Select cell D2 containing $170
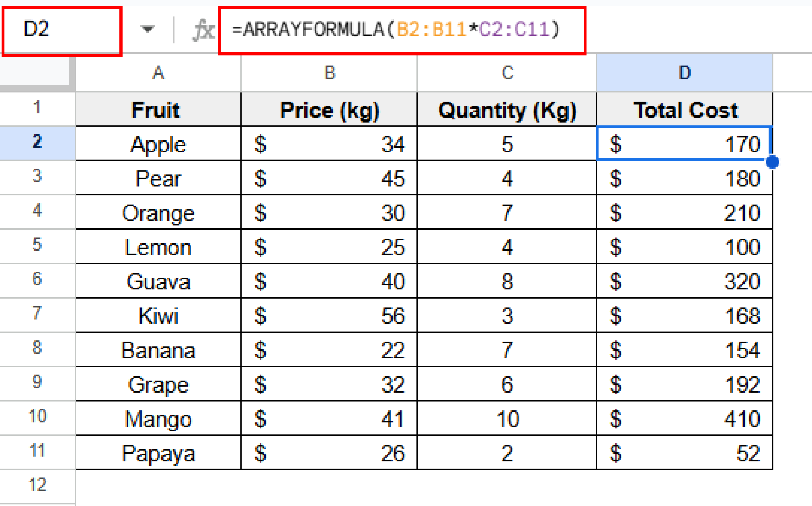Screen dimensions: 812x506 [x=684, y=144]
